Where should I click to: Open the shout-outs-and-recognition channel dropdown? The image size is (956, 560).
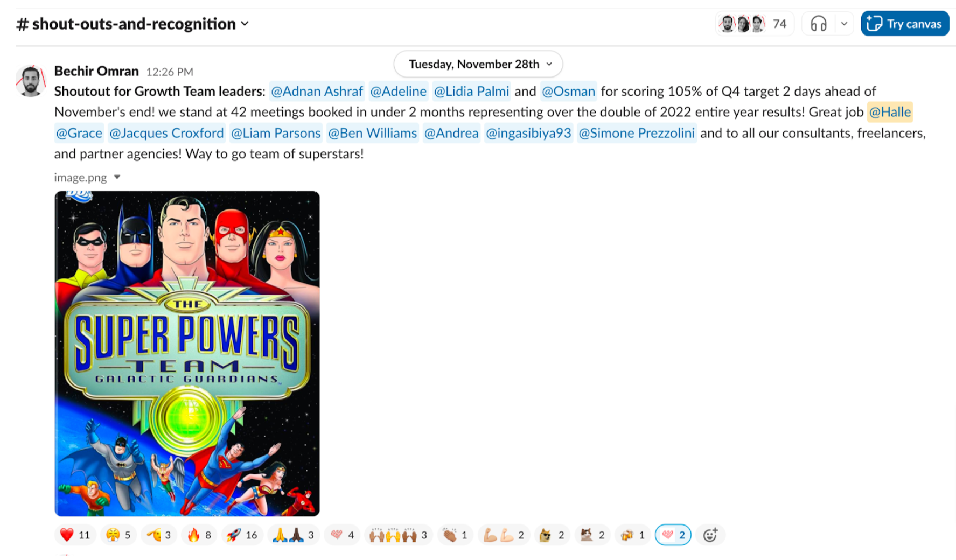[133, 24]
